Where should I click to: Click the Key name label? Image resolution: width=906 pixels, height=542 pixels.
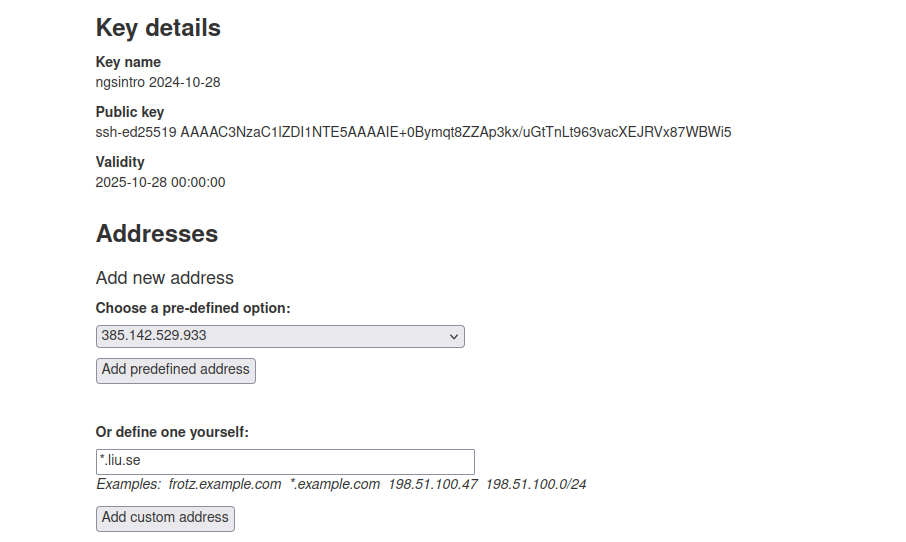pyautogui.click(x=128, y=62)
